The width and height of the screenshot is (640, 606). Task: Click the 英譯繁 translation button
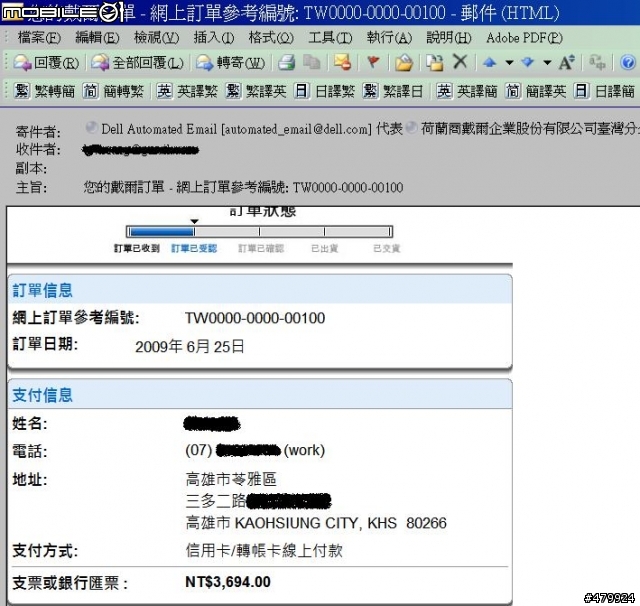click(x=187, y=91)
